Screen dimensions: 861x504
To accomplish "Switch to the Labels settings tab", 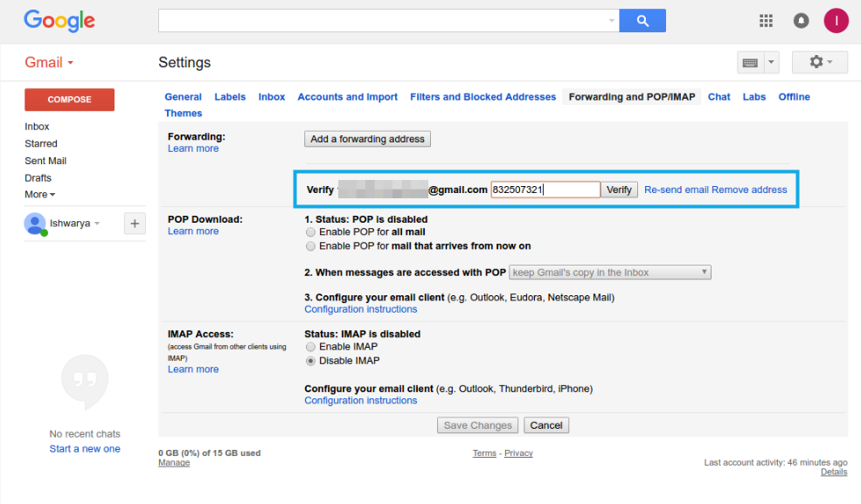I will point(230,97).
